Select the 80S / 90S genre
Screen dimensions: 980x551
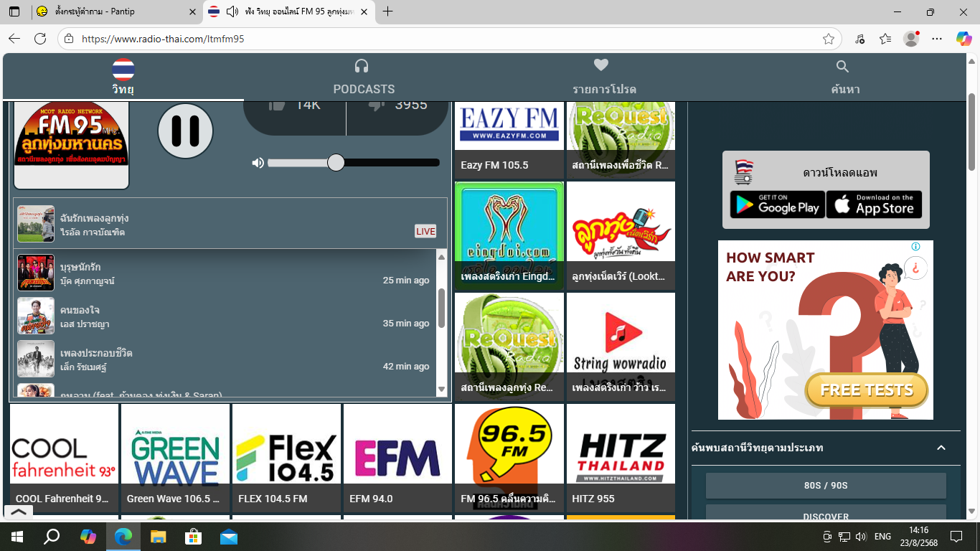pyautogui.click(x=826, y=486)
